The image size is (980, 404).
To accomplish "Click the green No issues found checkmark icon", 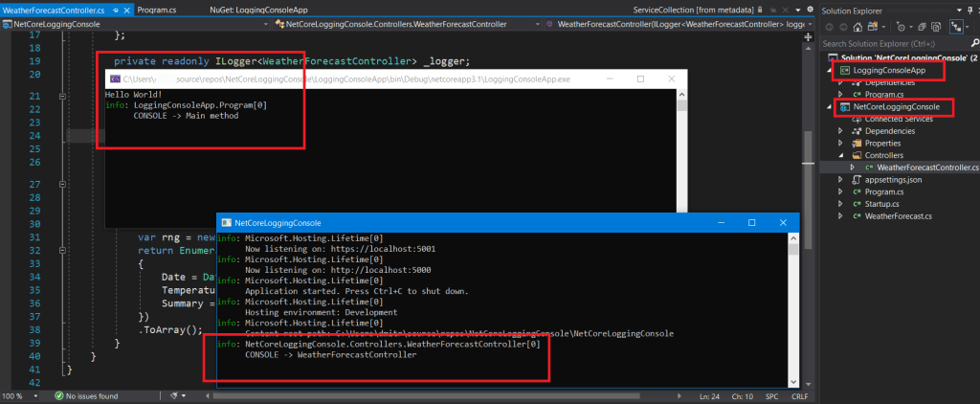I will click(59, 395).
